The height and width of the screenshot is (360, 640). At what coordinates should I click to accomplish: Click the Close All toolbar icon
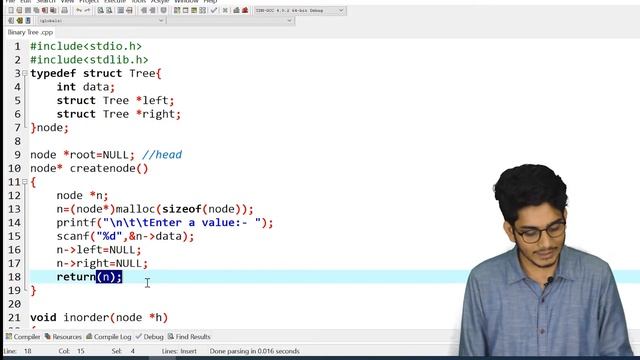[x=53, y=10]
